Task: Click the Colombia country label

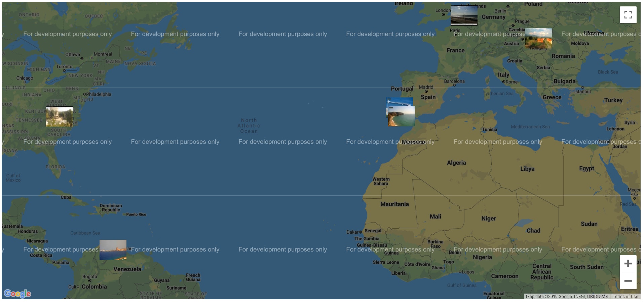Action: (94, 287)
